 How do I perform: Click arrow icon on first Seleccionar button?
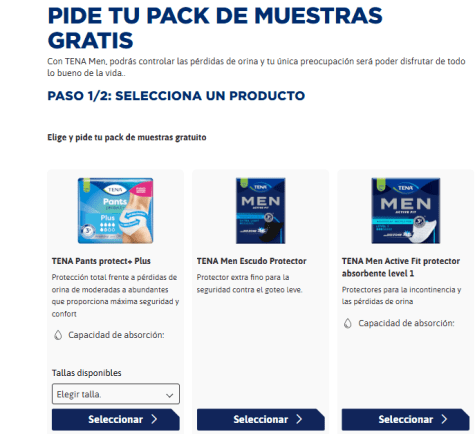[x=154, y=419]
